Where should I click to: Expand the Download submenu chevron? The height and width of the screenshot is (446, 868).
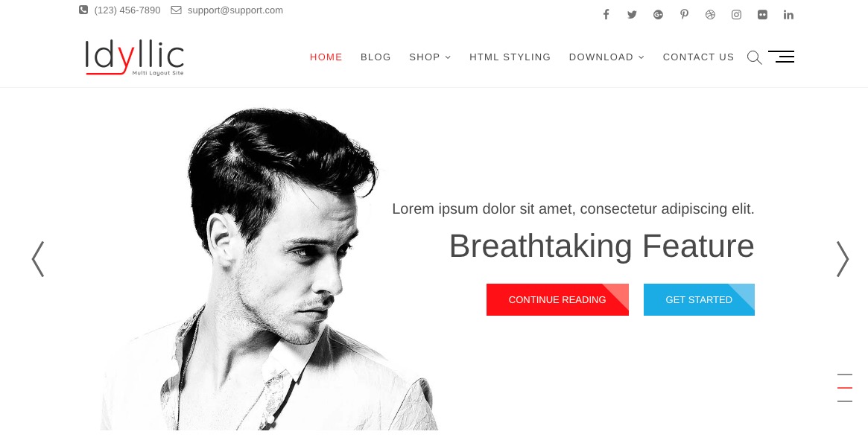641,57
